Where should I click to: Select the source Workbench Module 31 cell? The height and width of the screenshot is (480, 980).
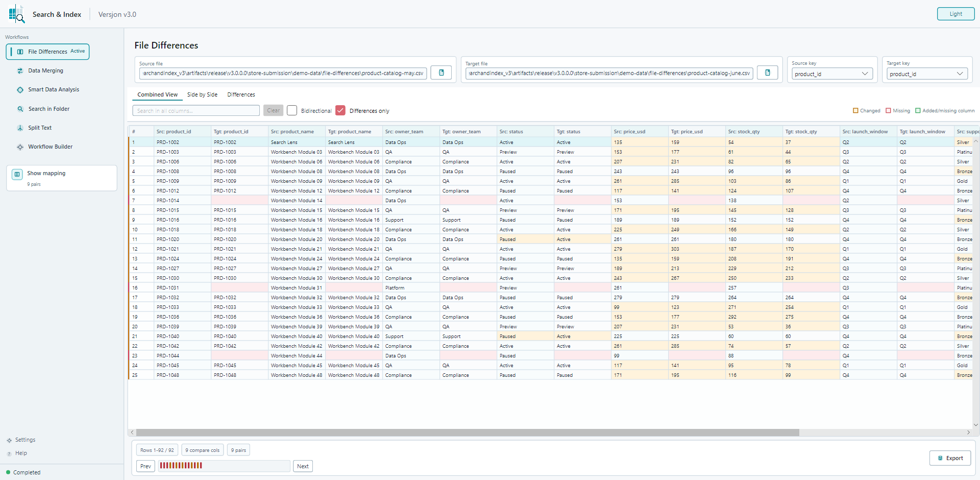(x=297, y=288)
